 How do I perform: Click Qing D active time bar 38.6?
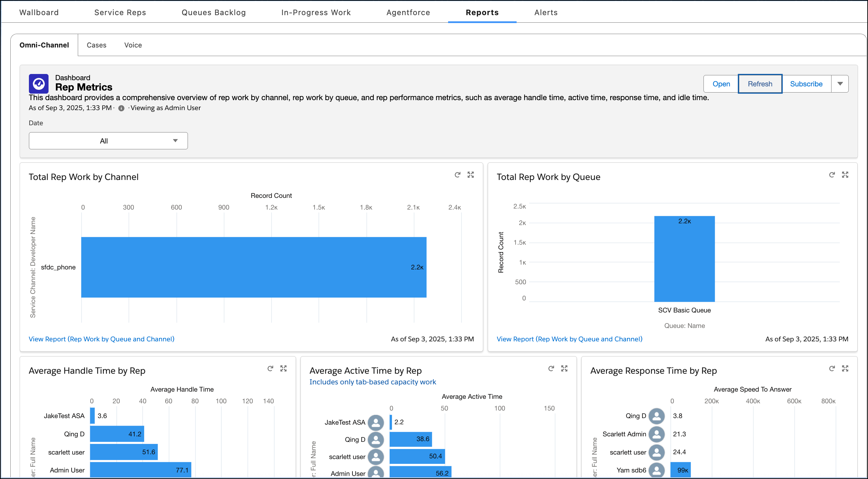pos(411,439)
